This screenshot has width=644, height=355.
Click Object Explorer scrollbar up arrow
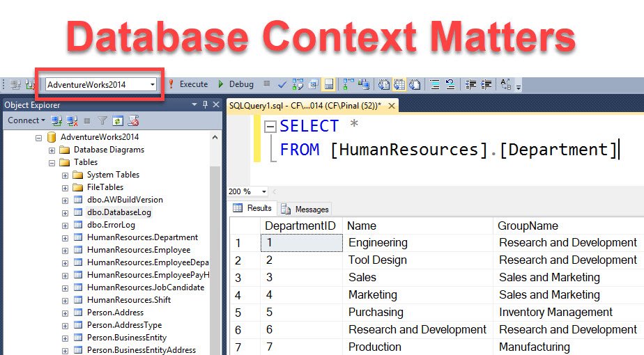[x=215, y=137]
